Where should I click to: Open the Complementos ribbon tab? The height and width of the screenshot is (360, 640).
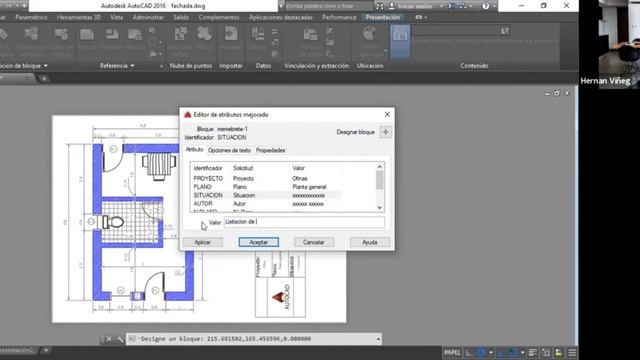219,17
